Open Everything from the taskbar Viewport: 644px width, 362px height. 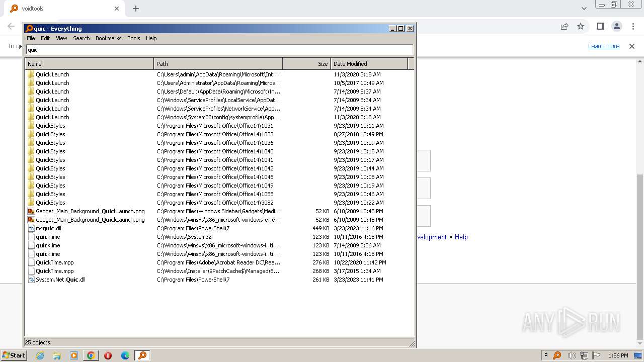point(142,355)
